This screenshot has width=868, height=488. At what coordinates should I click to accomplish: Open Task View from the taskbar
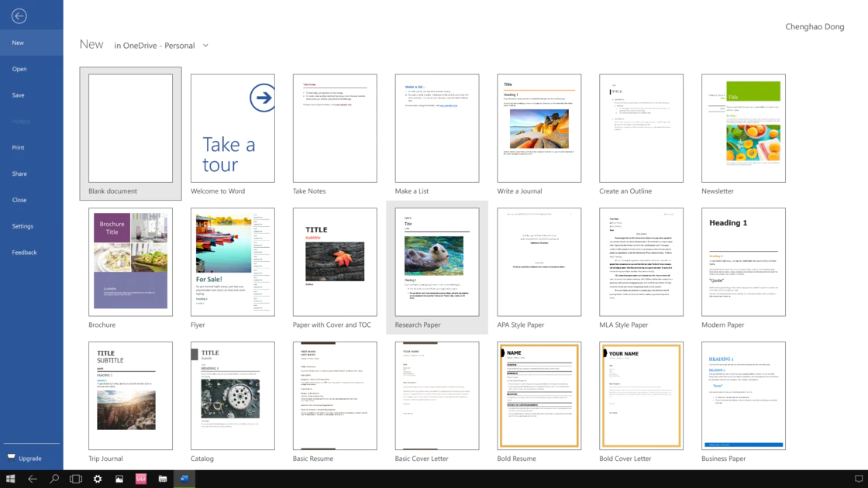[76, 479]
